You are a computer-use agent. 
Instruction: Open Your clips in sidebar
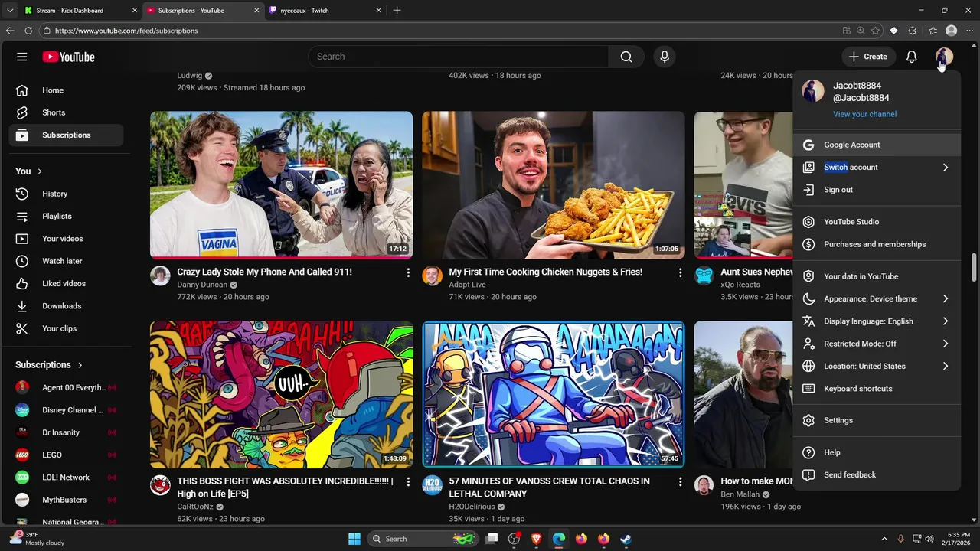tap(66, 328)
